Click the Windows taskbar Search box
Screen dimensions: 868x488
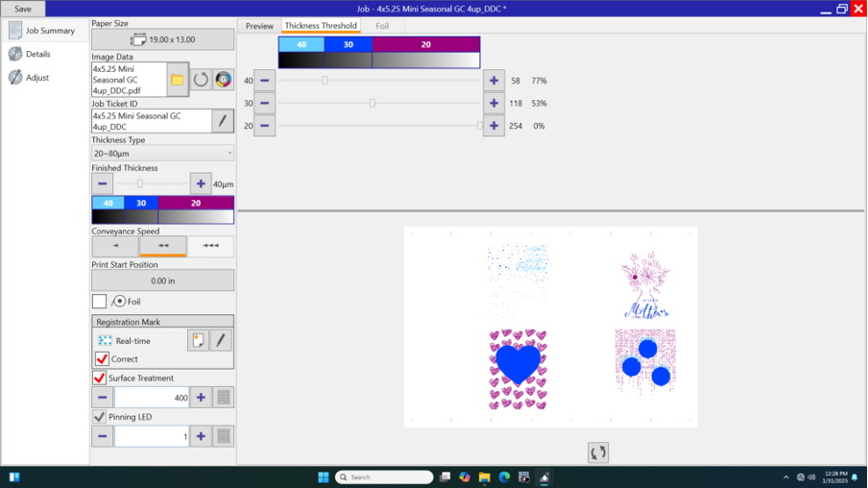384,477
